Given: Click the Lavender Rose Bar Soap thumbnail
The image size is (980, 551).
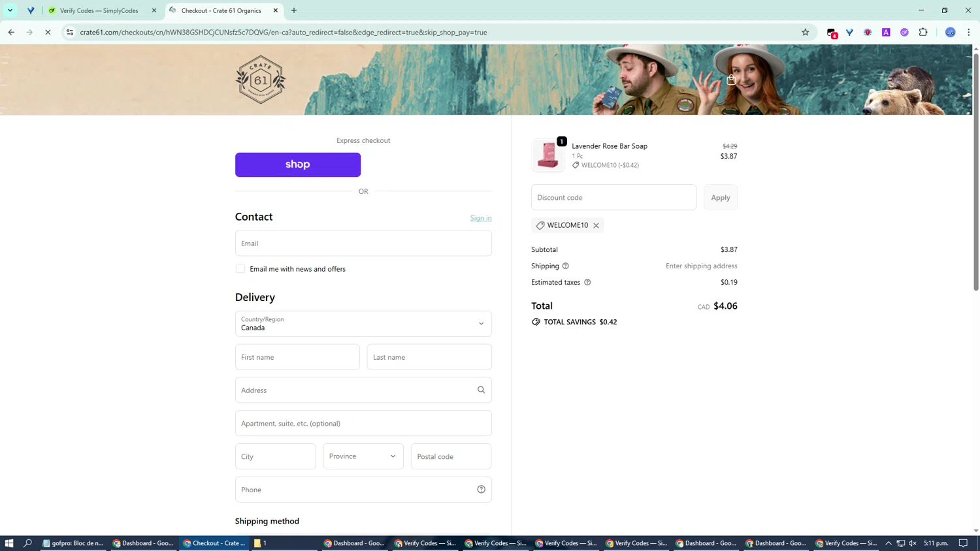Looking at the screenshot, I should [x=548, y=155].
